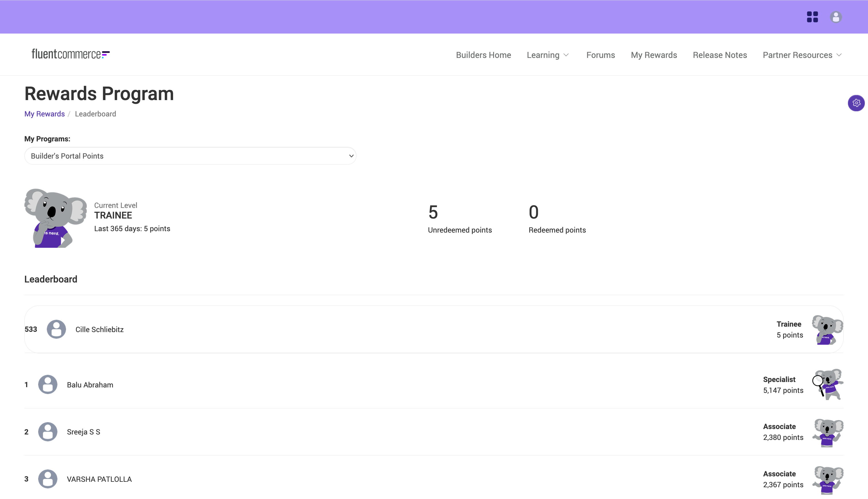Viewport: 868px width, 499px height.
Task: Go to Builders Home
Action: (483, 55)
